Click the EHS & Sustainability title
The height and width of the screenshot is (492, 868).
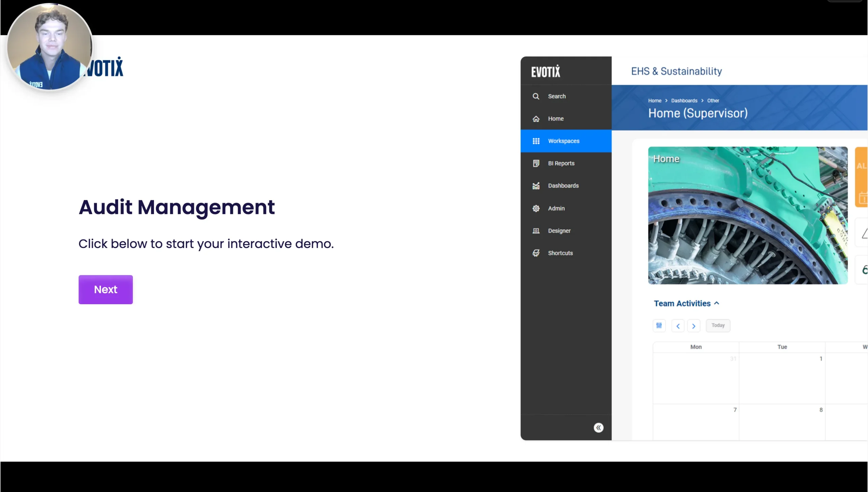click(x=676, y=71)
